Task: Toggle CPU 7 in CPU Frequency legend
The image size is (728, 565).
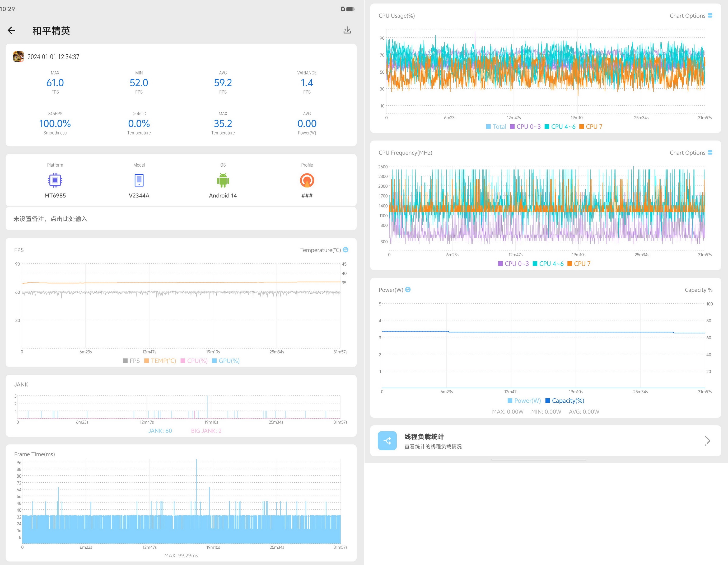Action: pos(579,264)
